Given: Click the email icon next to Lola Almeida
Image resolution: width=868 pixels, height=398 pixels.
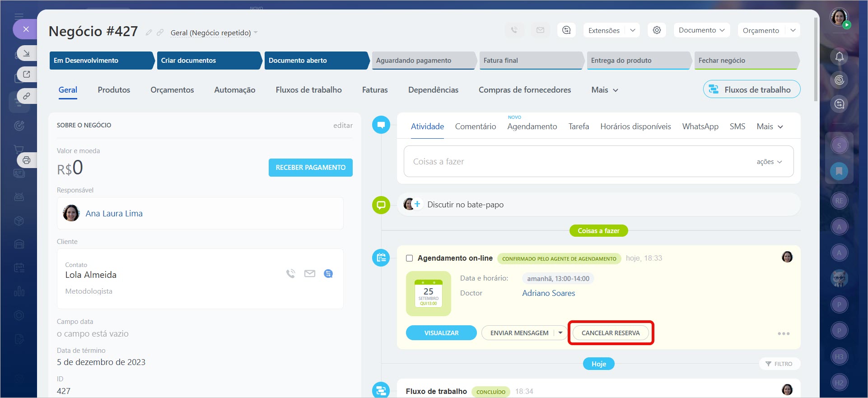Looking at the screenshot, I should point(309,273).
